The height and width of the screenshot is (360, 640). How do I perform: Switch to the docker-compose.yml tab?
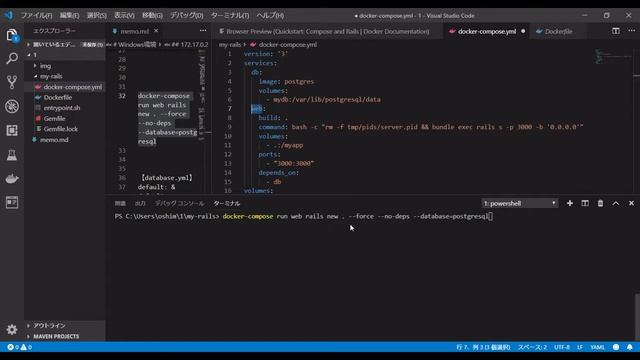point(487,31)
